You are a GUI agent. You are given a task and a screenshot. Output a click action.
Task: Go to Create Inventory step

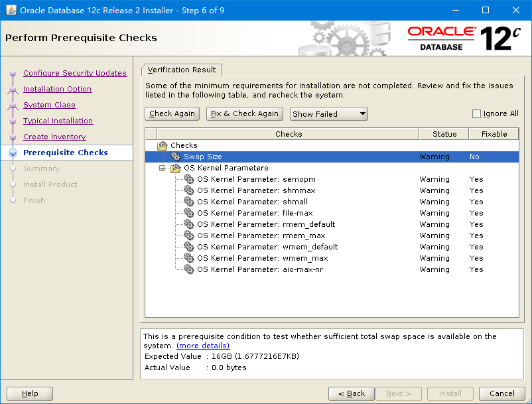point(54,137)
